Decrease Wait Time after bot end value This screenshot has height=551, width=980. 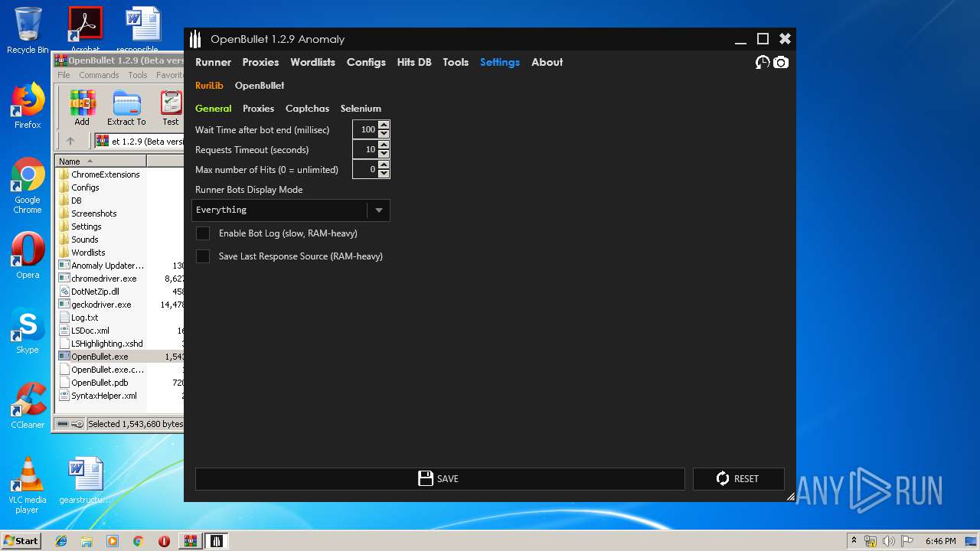pyautogui.click(x=384, y=134)
